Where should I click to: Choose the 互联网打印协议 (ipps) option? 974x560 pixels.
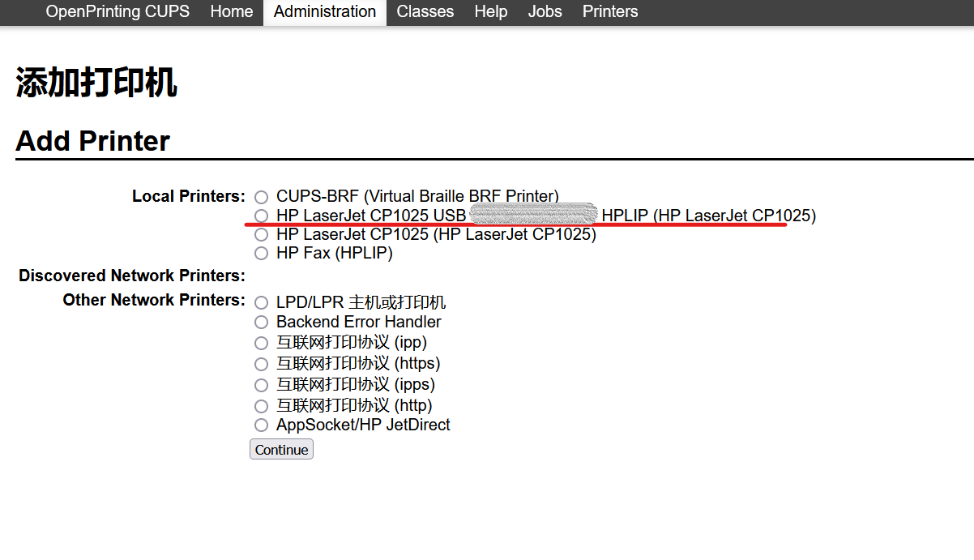(261, 385)
